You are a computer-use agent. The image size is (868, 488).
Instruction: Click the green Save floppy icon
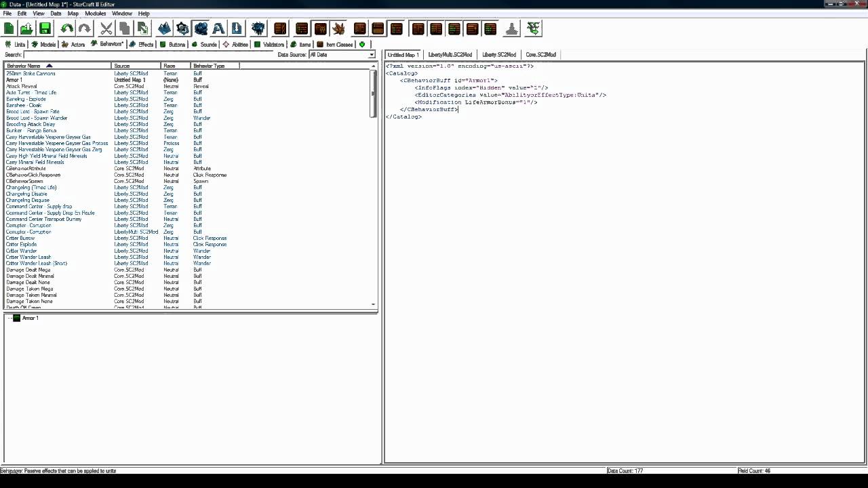pos(45,28)
